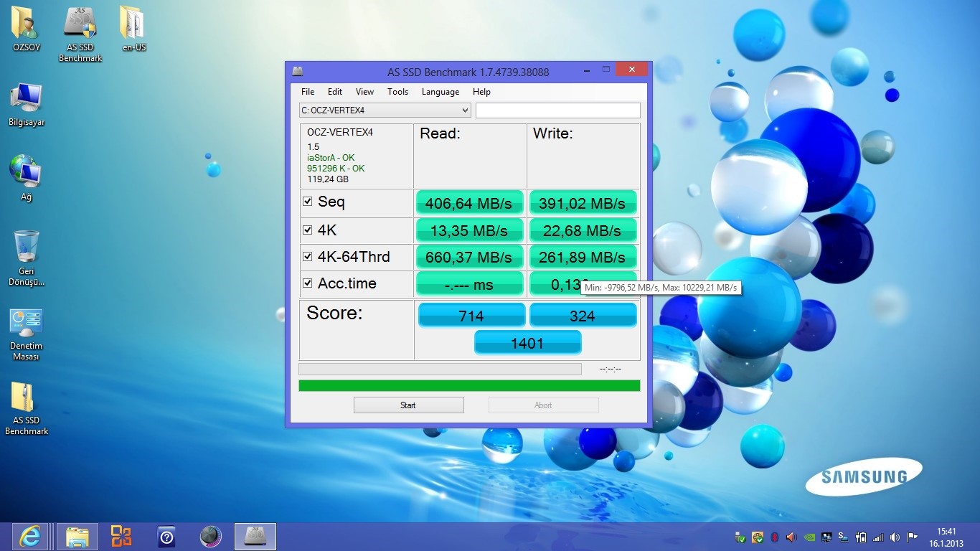This screenshot has height=551, width=980.
Task: Expand the C: OCZ-VERTEX4 drive dropdown
Action: [x=465, y=110]
